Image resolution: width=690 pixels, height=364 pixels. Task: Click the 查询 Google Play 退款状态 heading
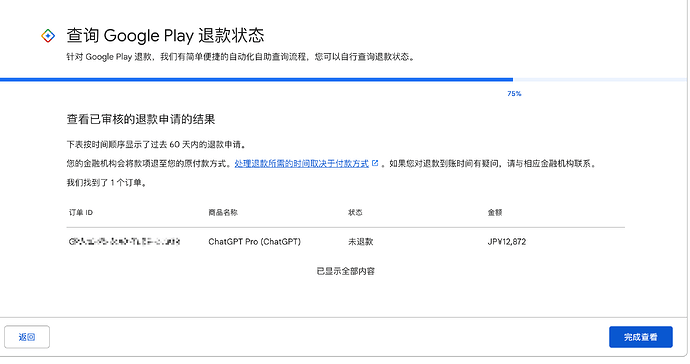(x=165, y=36)
